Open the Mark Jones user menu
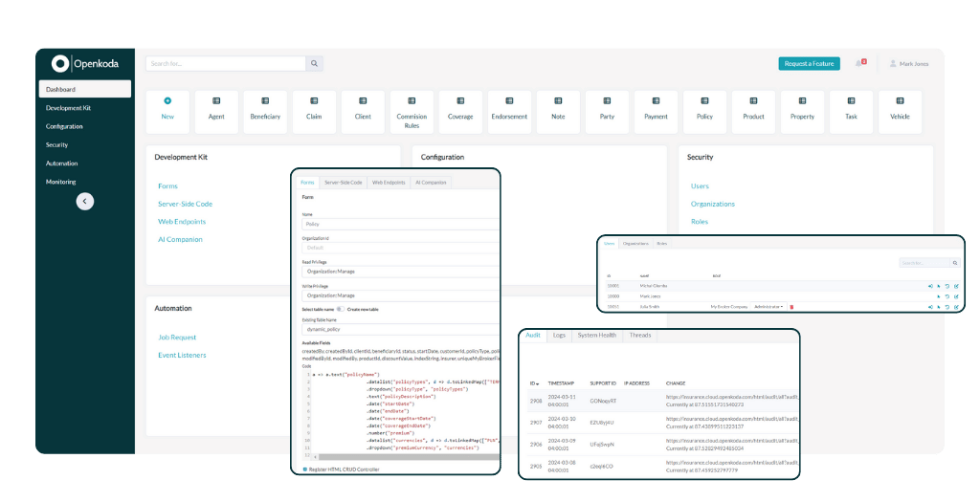The height and width of the screenshot is (502, 980). (909, 64)
